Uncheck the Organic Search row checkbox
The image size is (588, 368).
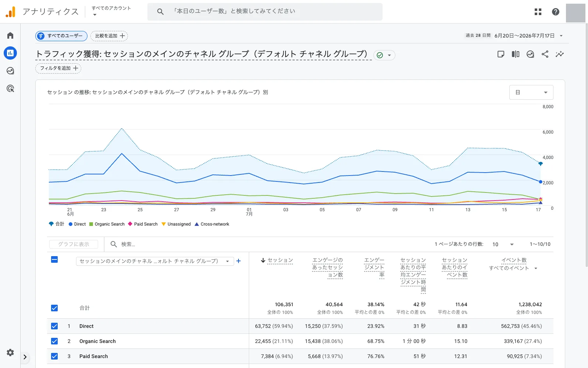tap(54, 341)
